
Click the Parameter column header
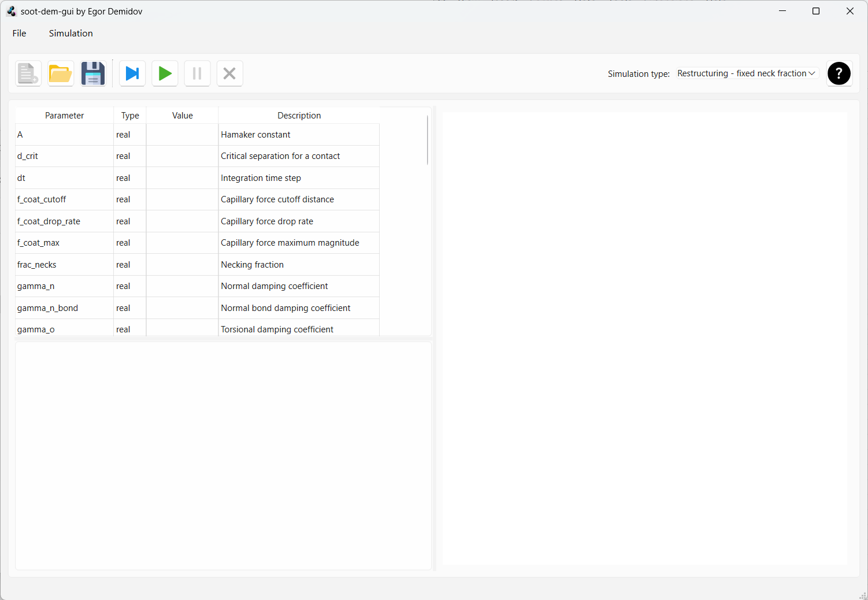65,116
